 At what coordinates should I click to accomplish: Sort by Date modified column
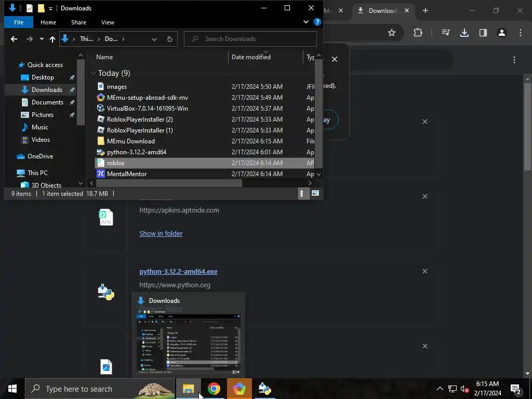pos(251,57)
